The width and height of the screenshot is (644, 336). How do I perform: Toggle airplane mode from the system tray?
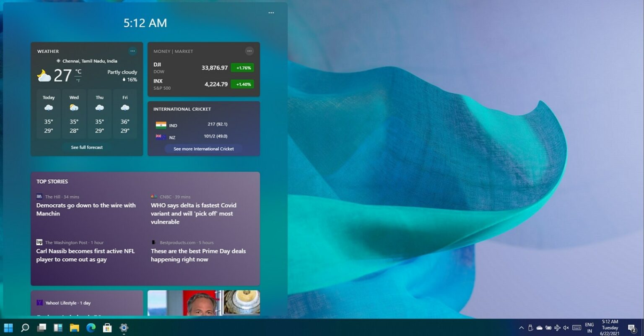tap(558, 328)
